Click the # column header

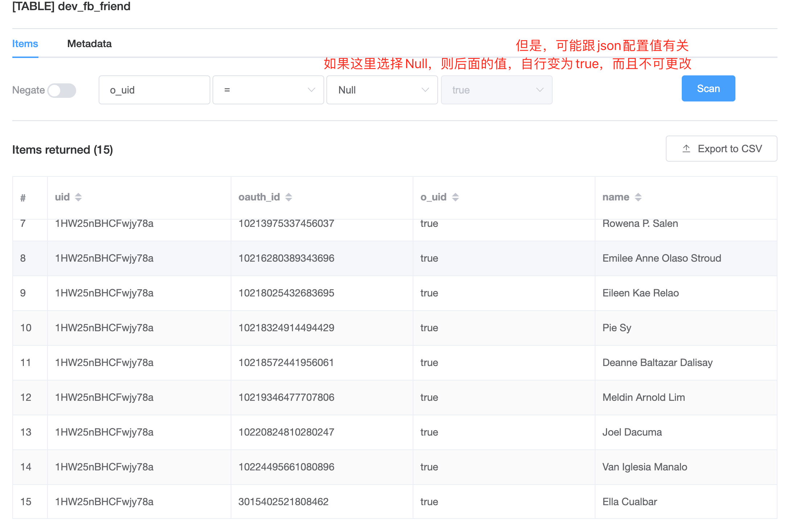pos(23,197)
